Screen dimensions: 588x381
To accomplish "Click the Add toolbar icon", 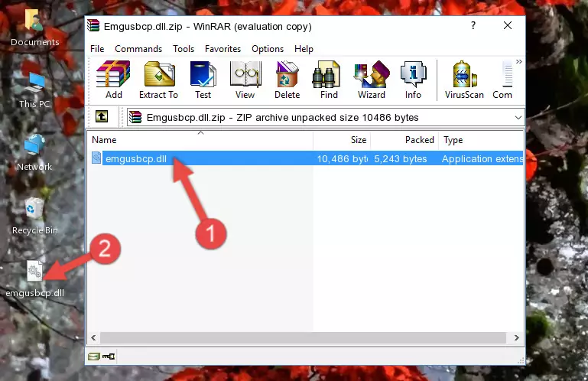I will (113, 80).
